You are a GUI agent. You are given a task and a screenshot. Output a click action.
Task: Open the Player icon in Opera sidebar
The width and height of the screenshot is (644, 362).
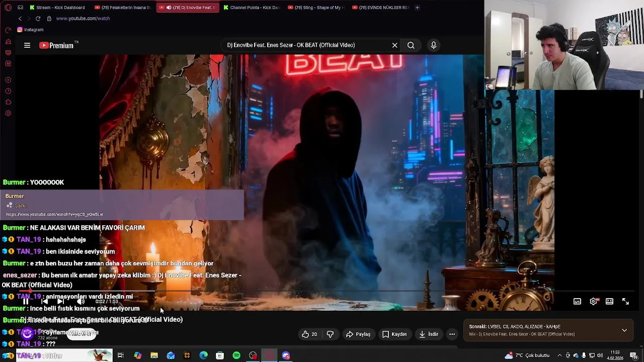click(x=8, y=80)
